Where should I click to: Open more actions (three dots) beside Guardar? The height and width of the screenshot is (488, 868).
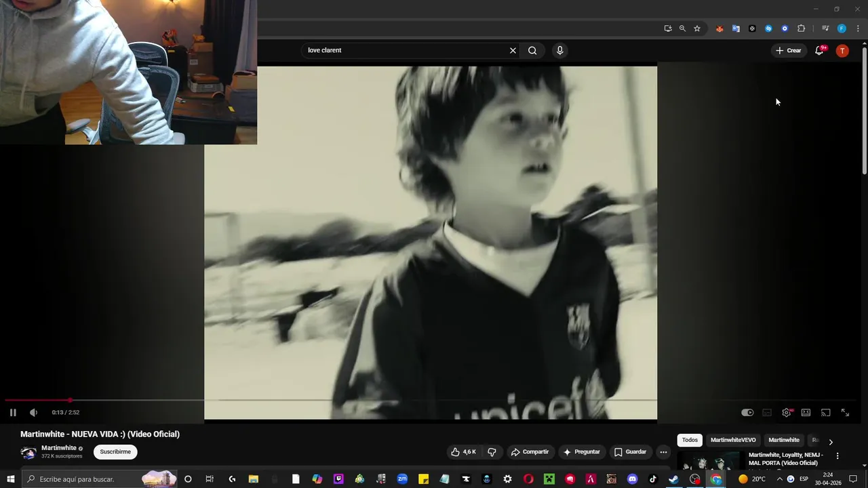coord(664,452)
